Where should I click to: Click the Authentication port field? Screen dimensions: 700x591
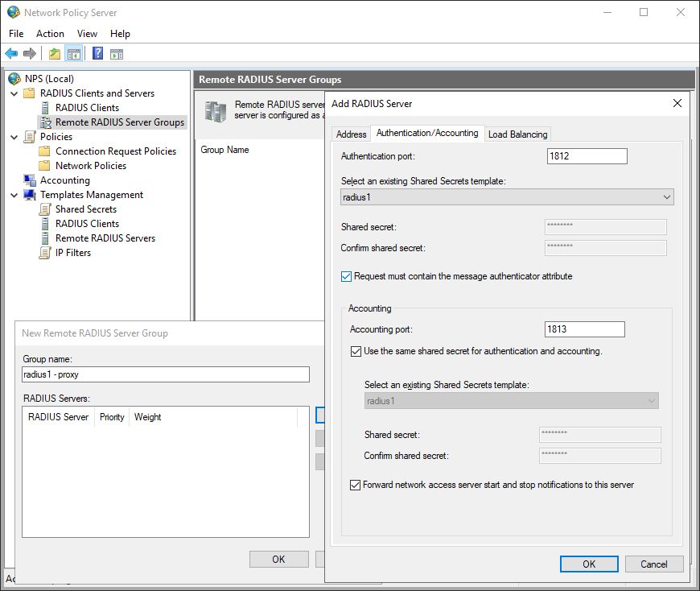coord(587,156)
